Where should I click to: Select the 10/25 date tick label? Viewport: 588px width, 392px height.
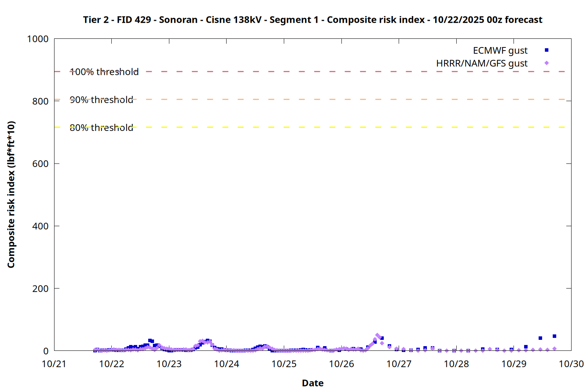284,364
